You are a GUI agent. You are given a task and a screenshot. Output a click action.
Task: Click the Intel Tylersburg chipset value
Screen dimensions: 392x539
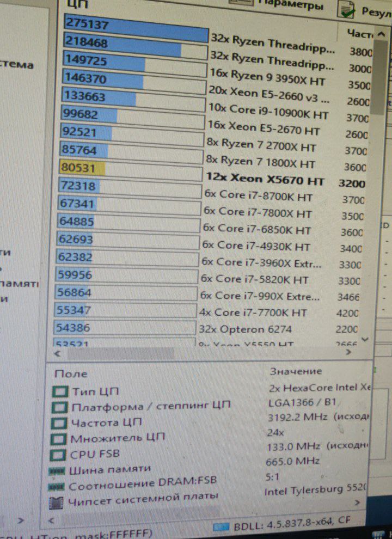(x=316, y=490)
